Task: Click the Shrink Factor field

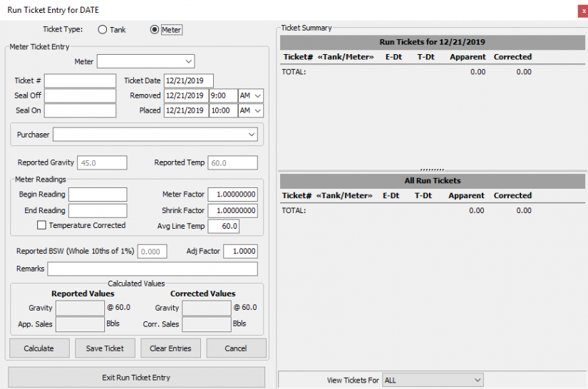Action: point(232,211)
